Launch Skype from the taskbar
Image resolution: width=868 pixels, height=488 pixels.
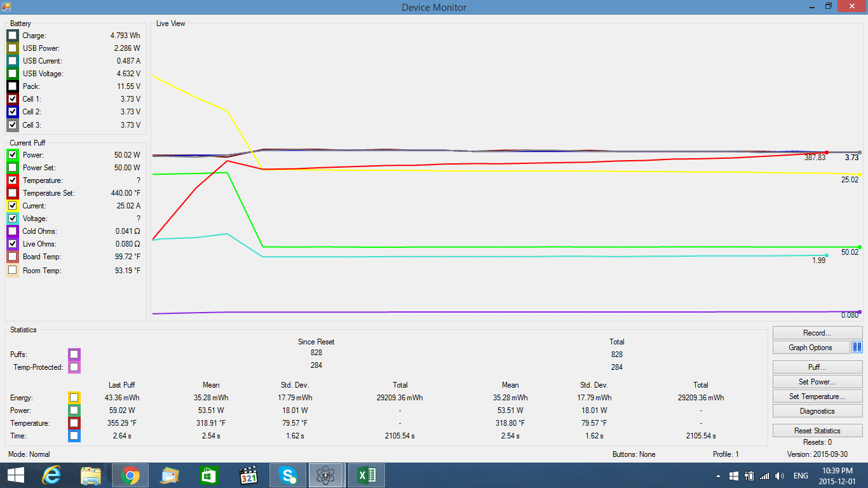[x=288, y=475]
